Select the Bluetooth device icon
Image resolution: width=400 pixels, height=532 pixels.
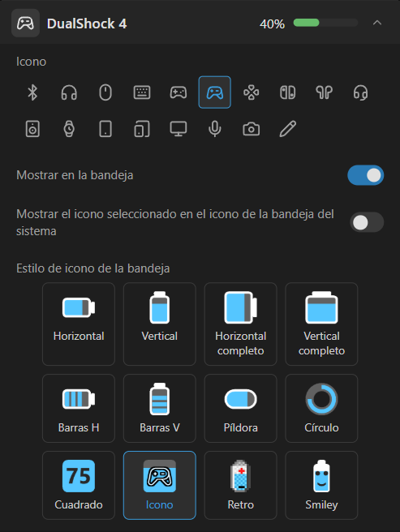pyautogui.click(x=32, y=92)
